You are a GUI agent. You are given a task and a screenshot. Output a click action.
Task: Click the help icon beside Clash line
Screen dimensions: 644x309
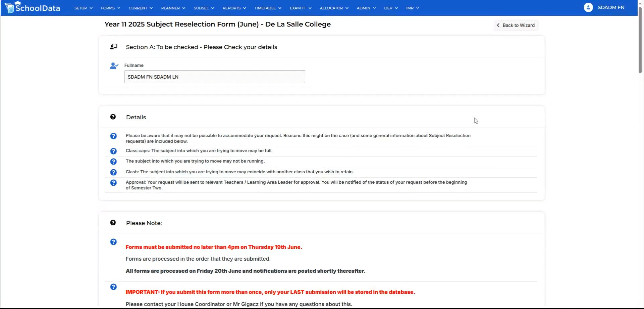click(x=113, y=172)
